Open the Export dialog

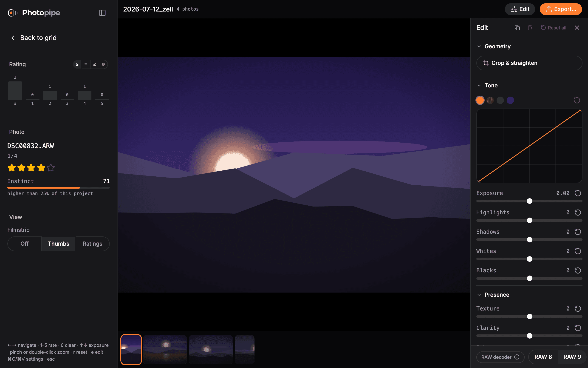(561, 9)
